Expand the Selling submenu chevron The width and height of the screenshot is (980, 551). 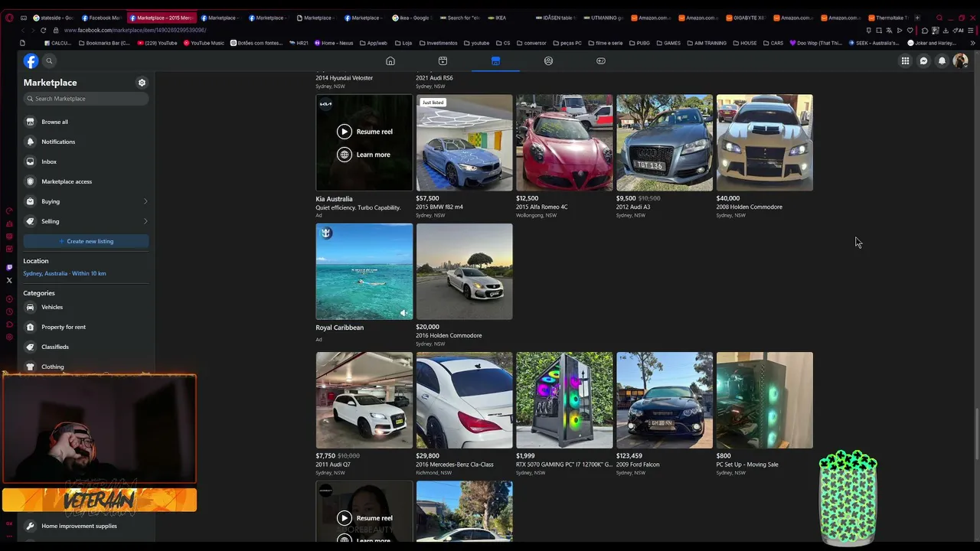pyautogui.click(x=145, y=221)
